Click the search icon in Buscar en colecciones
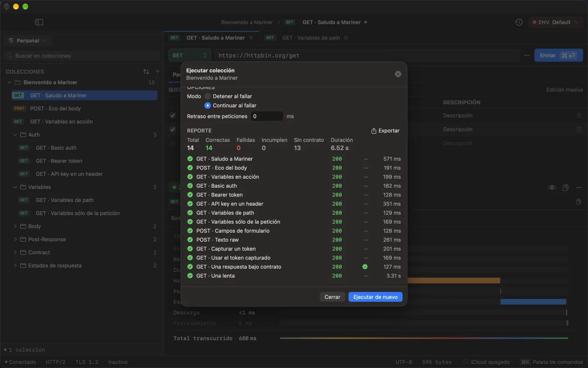This screenshot has width=588, height=368. point(10,56)
